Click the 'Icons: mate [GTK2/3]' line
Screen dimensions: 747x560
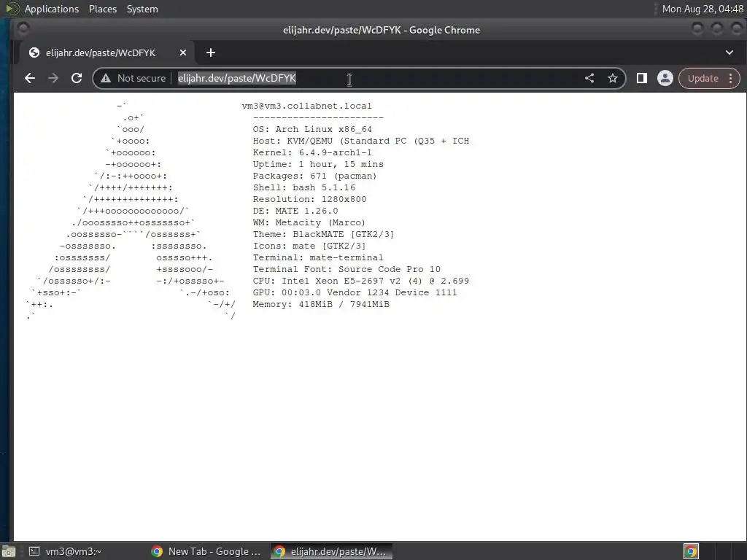[x=309, y=246]
